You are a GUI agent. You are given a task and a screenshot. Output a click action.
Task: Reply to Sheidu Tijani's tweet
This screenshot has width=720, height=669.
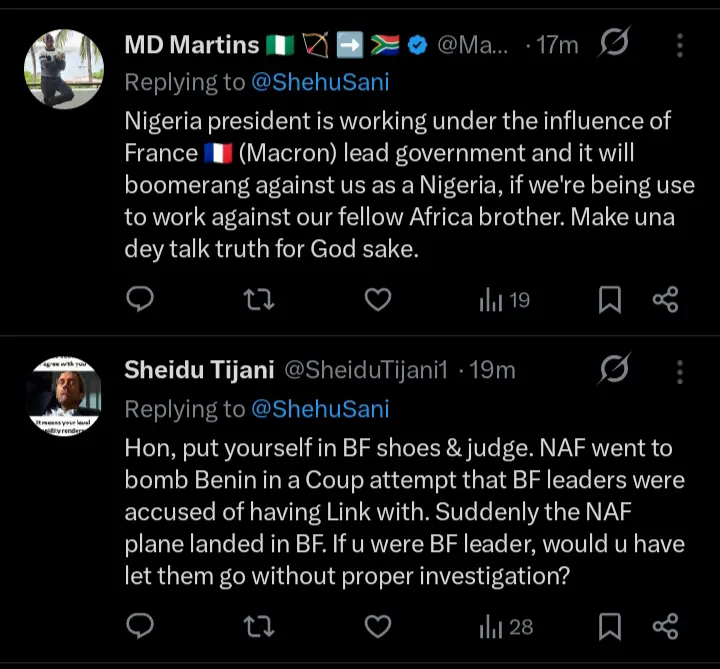pyautogui.click(x=141, y=626)
